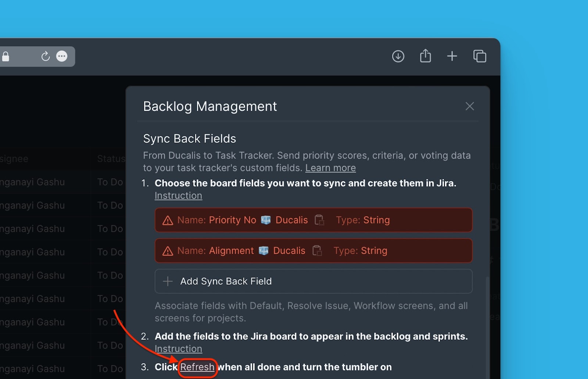Viewport: 588px width, 379px height.
Task: Click Add Sync Back Field button
Action: click(x=313, y=281)
